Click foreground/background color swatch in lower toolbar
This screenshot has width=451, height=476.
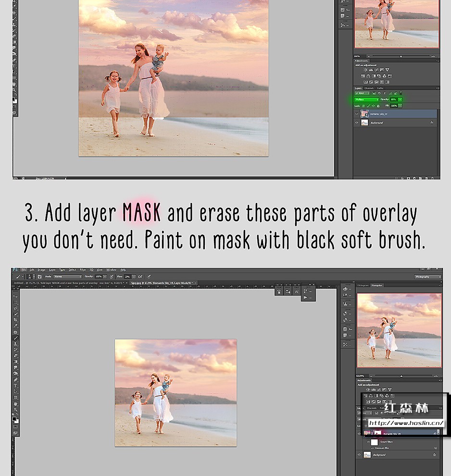click(15, 420)
